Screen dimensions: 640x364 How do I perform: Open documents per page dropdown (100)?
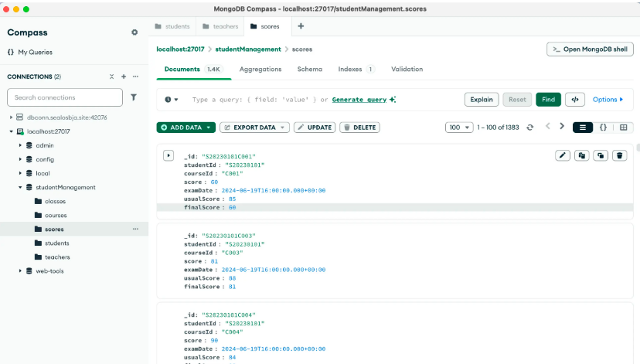(x=459, y=128)
